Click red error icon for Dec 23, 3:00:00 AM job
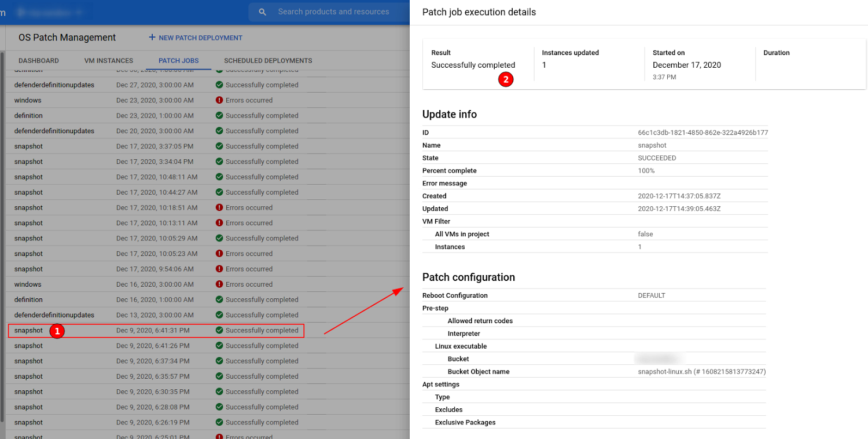The width and height of the screenshot is (868, 439). (219, 100)
